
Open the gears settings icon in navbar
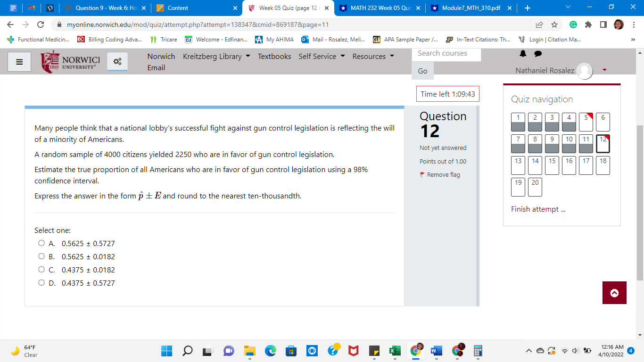point(117,61)
